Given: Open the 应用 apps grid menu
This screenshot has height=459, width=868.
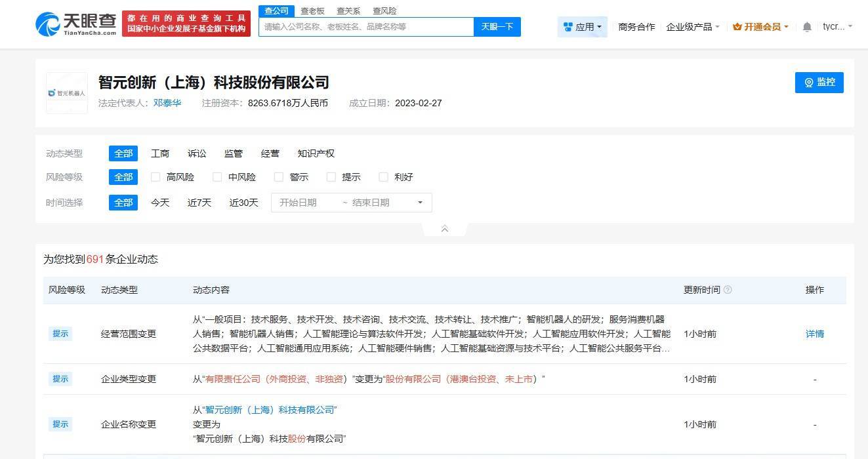Looking at the screenshot, I should 581,26.
